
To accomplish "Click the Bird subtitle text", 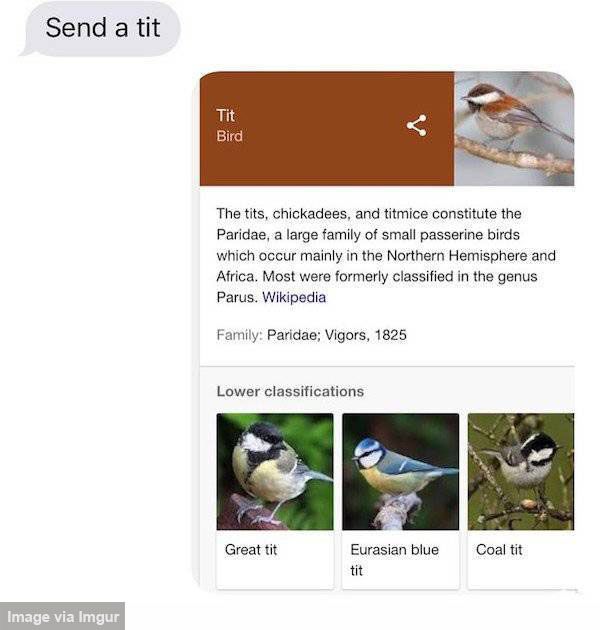I will tap(229, 136).
